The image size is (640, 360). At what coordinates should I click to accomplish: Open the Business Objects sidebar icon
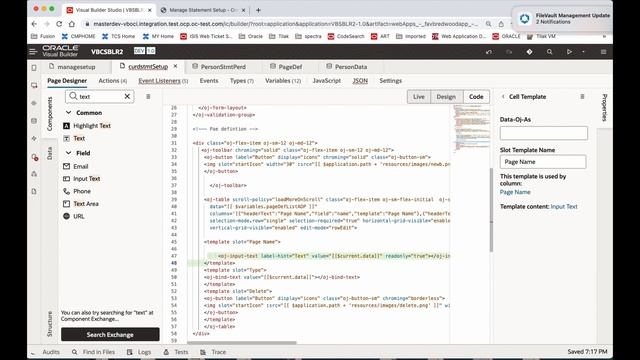34,121
